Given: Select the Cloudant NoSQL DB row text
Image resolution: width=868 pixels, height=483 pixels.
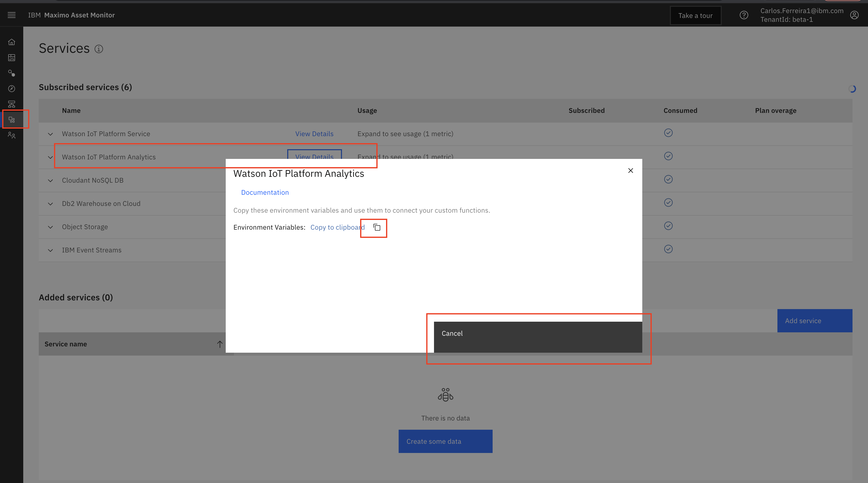Looking at the screenshot, I should [x=93, y=180].
